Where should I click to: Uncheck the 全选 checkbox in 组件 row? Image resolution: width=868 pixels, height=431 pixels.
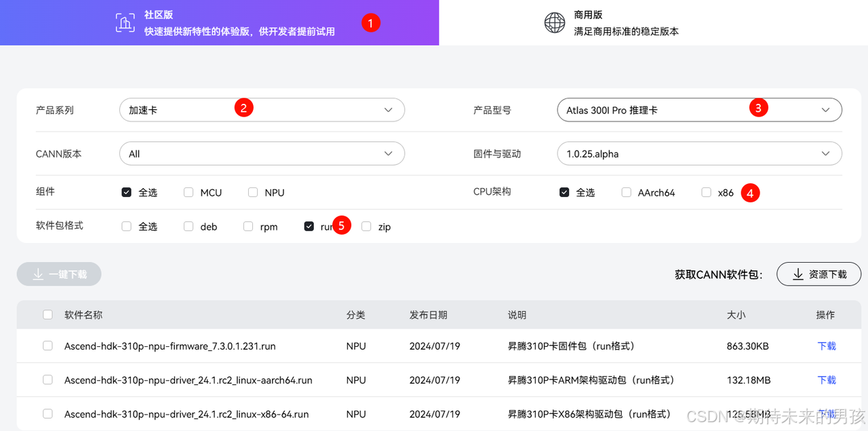point(126,192)
